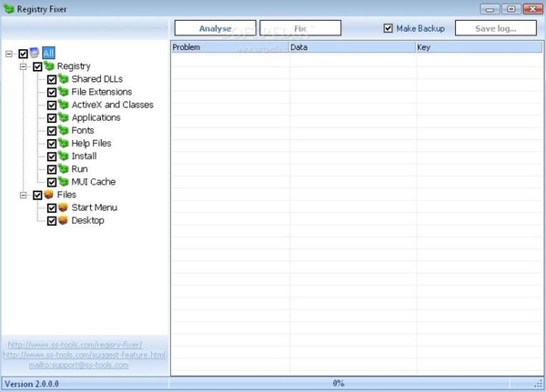Select the Help Files label

pos(91,143)
